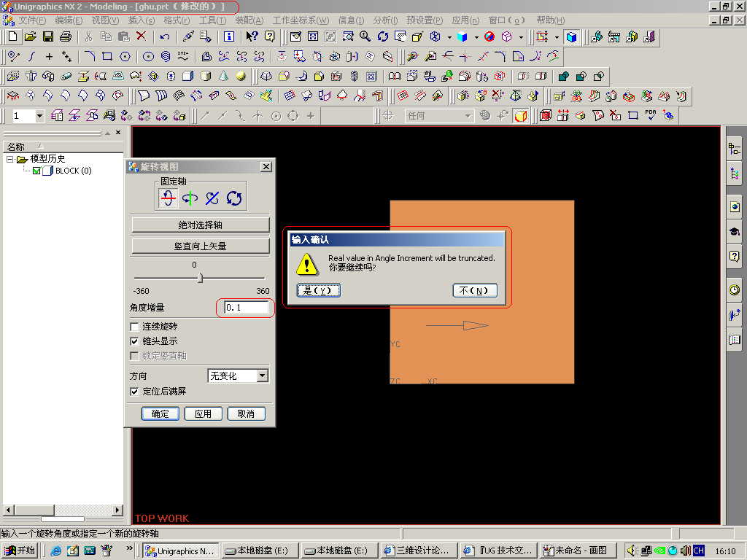Click the 是(Y) button in confirmation dialog
This screenshot has width=747, height=560.
[x=319, y=290]
